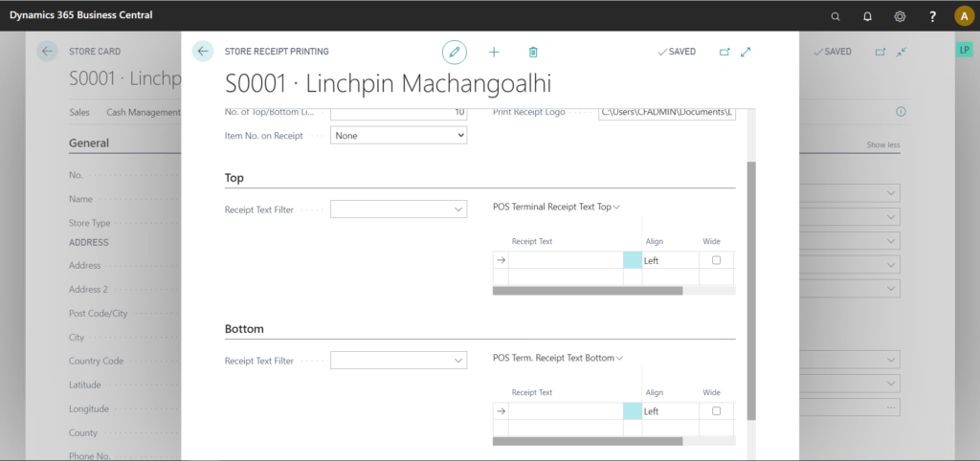Click Show less link
This screenshot has height=461, width=980.
coord(883,145)
